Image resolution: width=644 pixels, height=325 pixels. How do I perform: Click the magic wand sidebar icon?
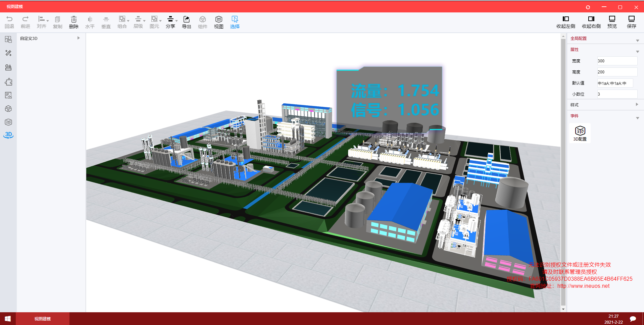pyautogui.click(x=8, y=53)
